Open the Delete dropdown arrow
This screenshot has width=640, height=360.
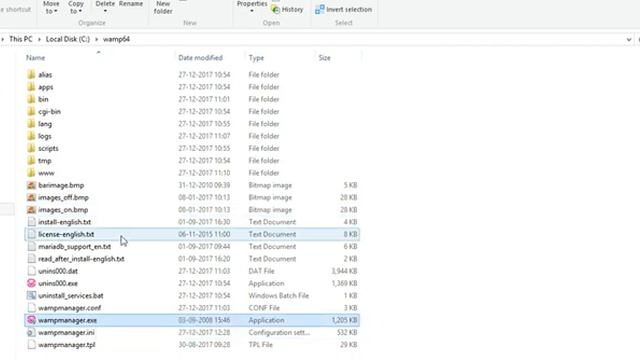(105, 11)
